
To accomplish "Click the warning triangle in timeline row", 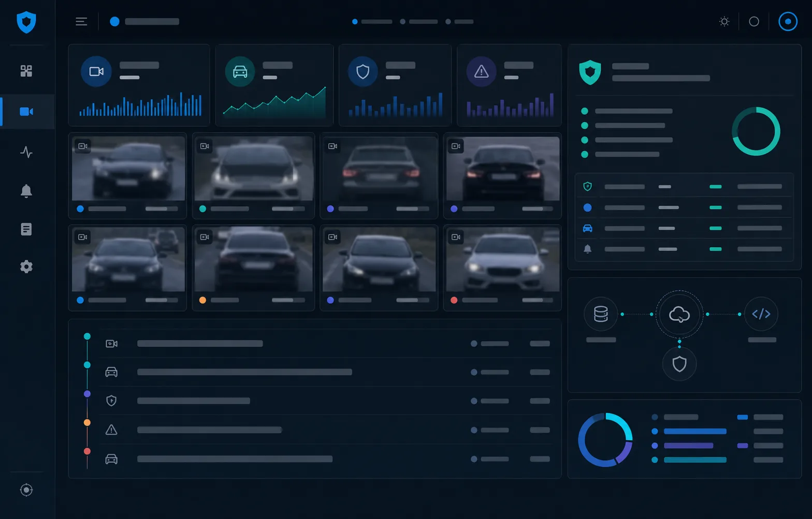I will [x=111, y=429].
